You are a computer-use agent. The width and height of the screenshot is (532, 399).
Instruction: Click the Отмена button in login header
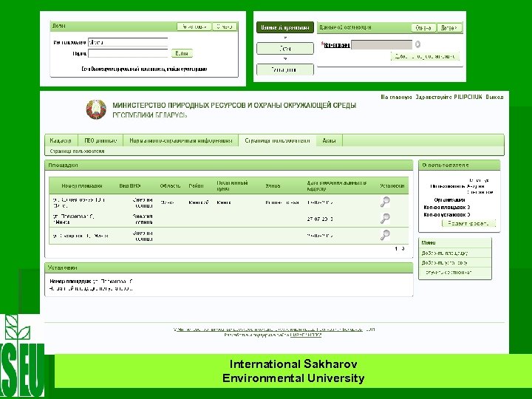click(225, 27)
